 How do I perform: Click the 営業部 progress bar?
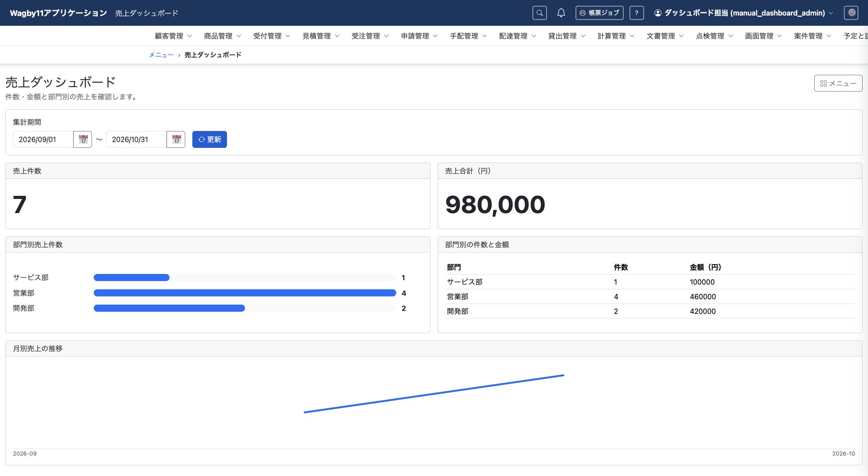click(x=245, y=293)
